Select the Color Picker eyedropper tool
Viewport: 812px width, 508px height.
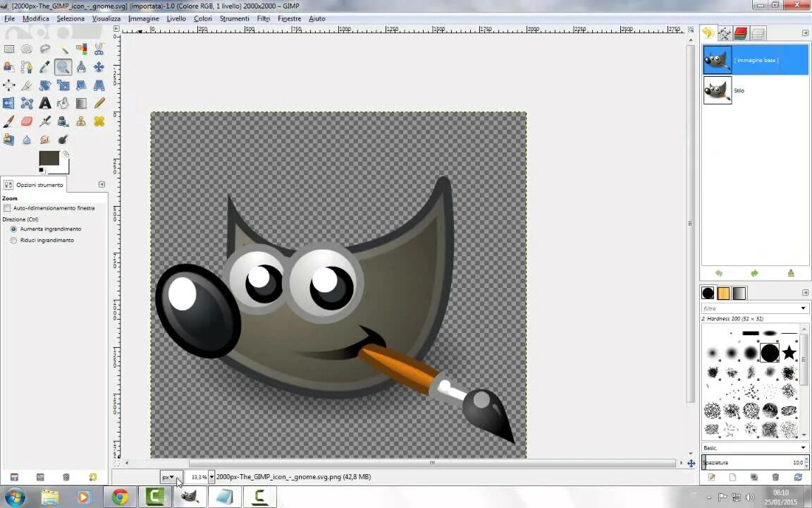point(45,67)
